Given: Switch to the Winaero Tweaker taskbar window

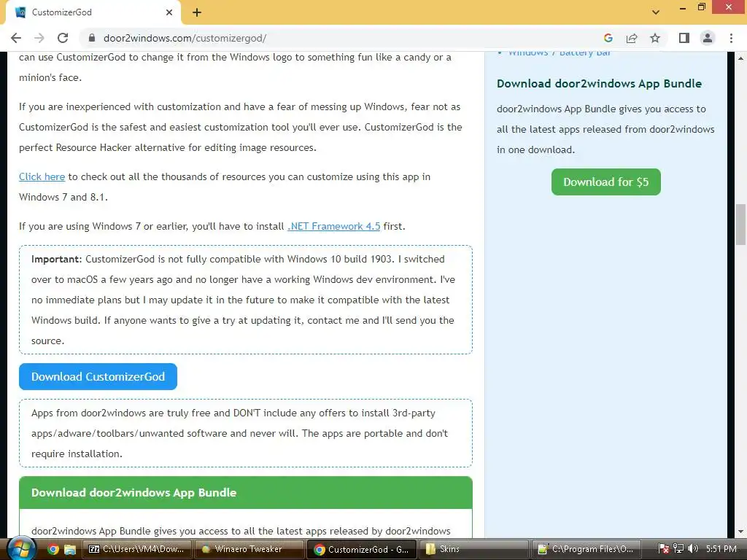Looking at the screenshot, I should 249,549.
